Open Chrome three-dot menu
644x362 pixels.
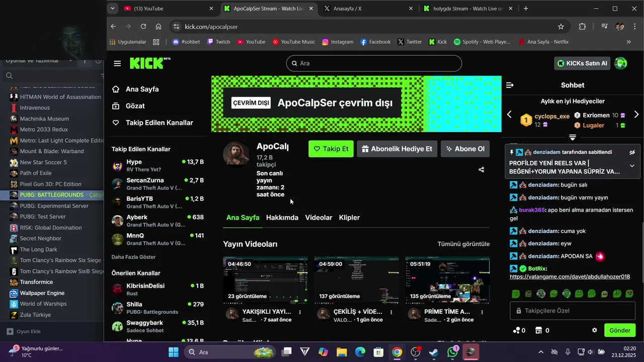click(635, 27)
